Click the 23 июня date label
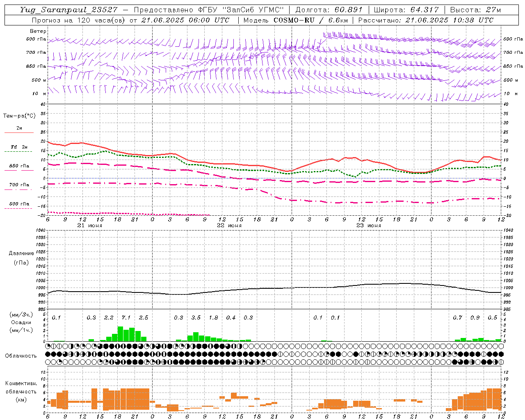This screenshot has height=420, width=525. pyautogui.click(x=369, y=226)
